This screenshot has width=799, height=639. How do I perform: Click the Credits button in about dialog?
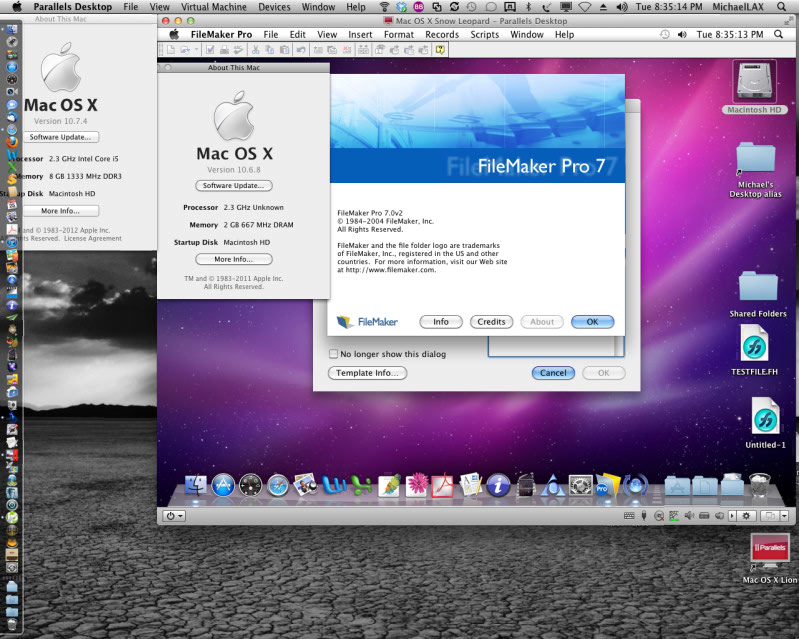pos(491,322)
